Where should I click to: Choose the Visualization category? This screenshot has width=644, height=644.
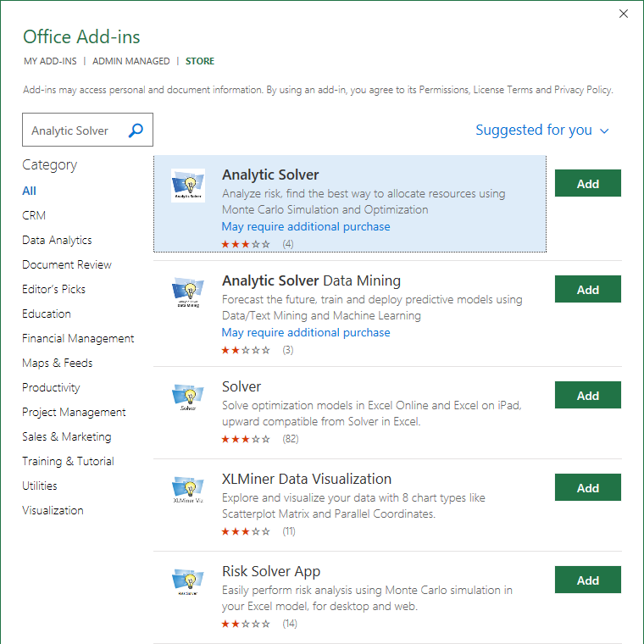(x=53, y=510)
